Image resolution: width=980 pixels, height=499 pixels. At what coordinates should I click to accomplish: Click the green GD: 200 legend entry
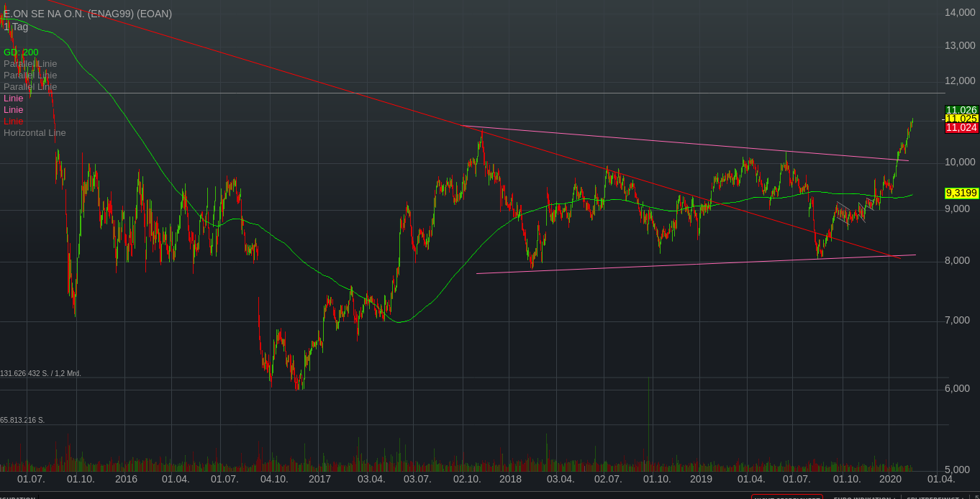(21, 52)
